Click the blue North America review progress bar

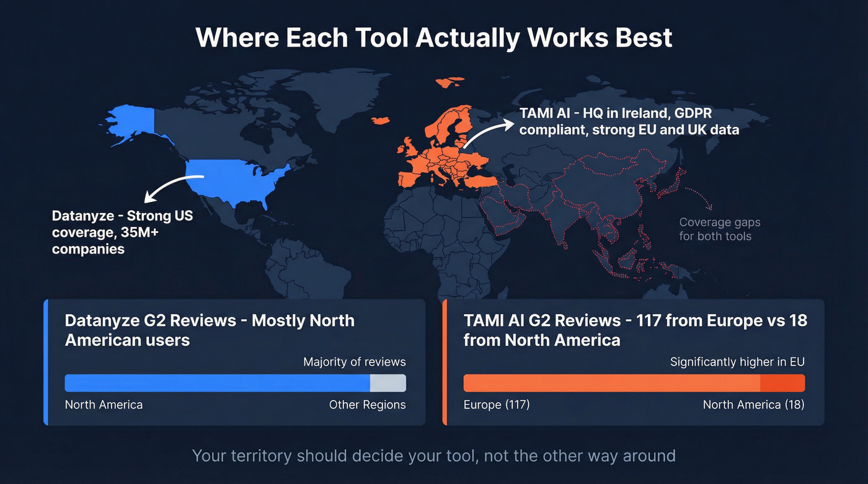[x=217, y=383]
